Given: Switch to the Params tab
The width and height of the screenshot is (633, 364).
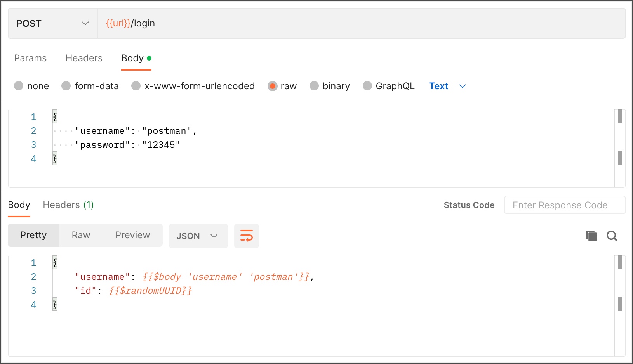Looking at the screenshot, I should click(x=30, y=58).
